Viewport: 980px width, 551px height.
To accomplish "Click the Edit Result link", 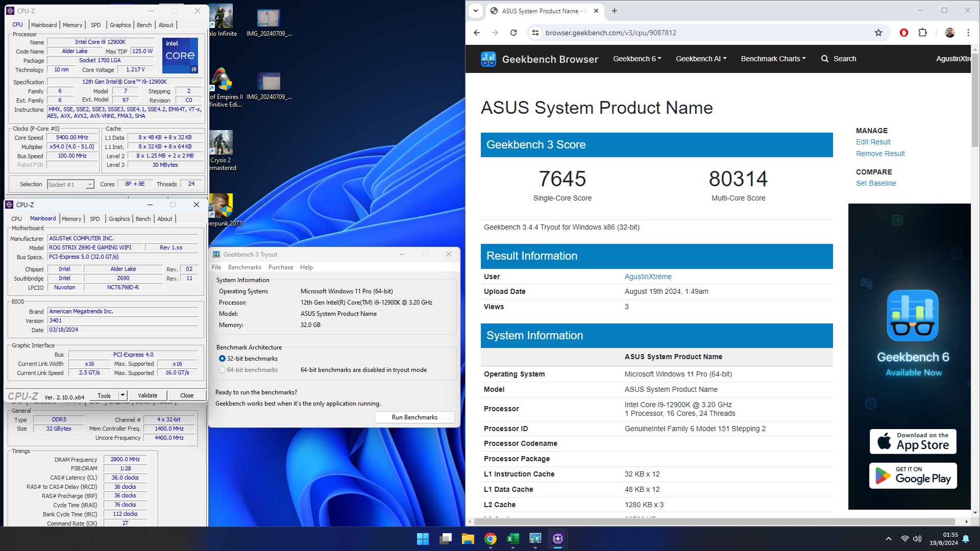I will (x=873, y=142).
